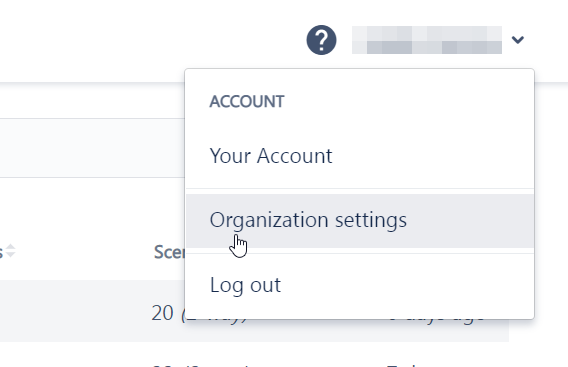568x367 pixels.
Task: Click the downward sort triangle
Action: (11, 255)
